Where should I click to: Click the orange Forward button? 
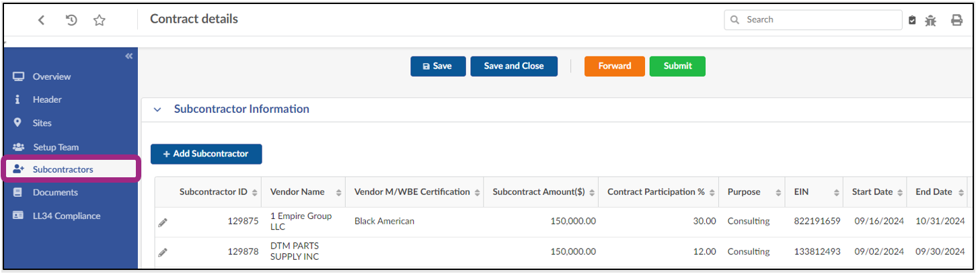click(x=614, y=66)
